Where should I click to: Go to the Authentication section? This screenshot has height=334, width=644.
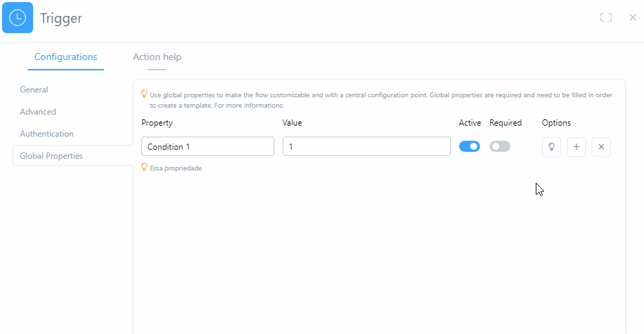click(x=46, y=134)
